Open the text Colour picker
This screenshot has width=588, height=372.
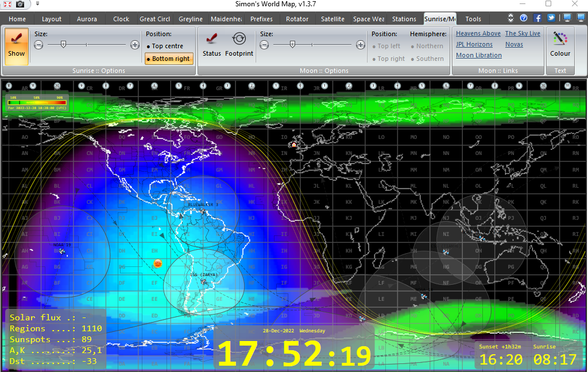point(560,45)
